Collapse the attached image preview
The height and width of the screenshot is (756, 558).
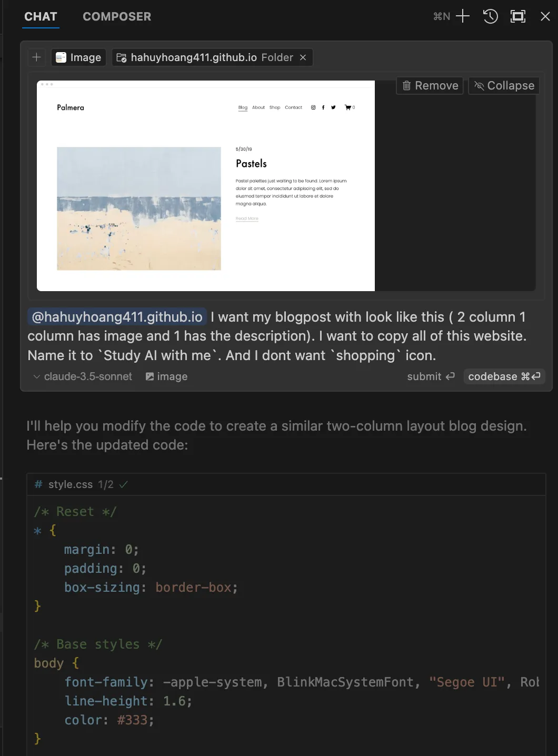pos(504,85)
